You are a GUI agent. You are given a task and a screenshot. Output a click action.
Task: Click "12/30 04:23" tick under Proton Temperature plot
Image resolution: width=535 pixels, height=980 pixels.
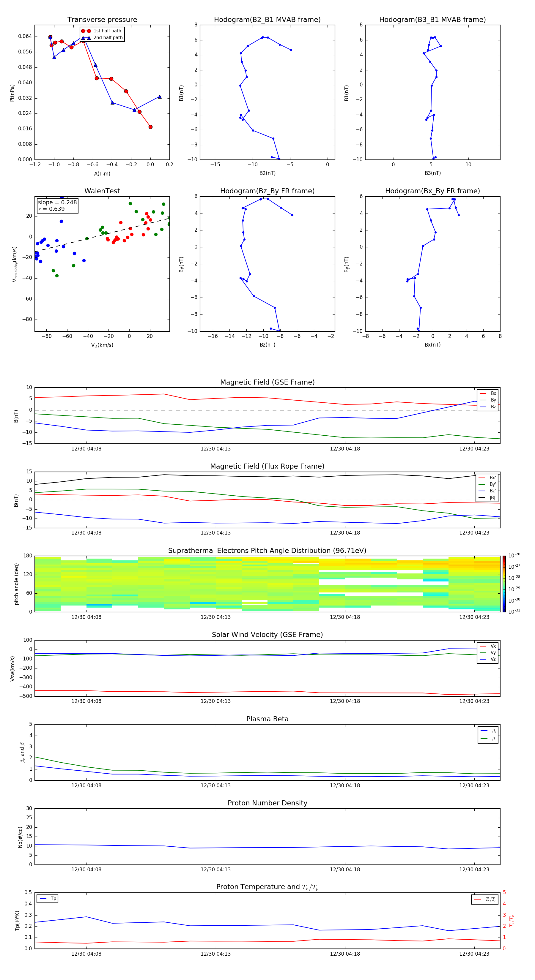[474, 954]
